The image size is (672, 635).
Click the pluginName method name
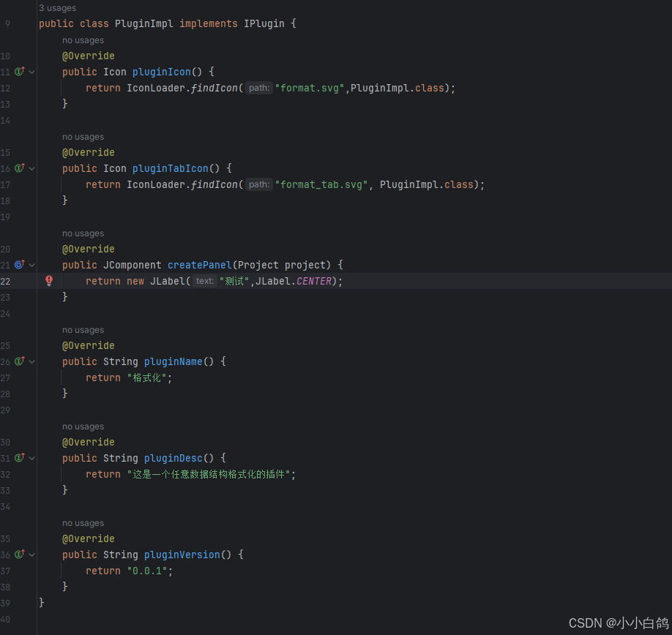click(x=173, y=361)
